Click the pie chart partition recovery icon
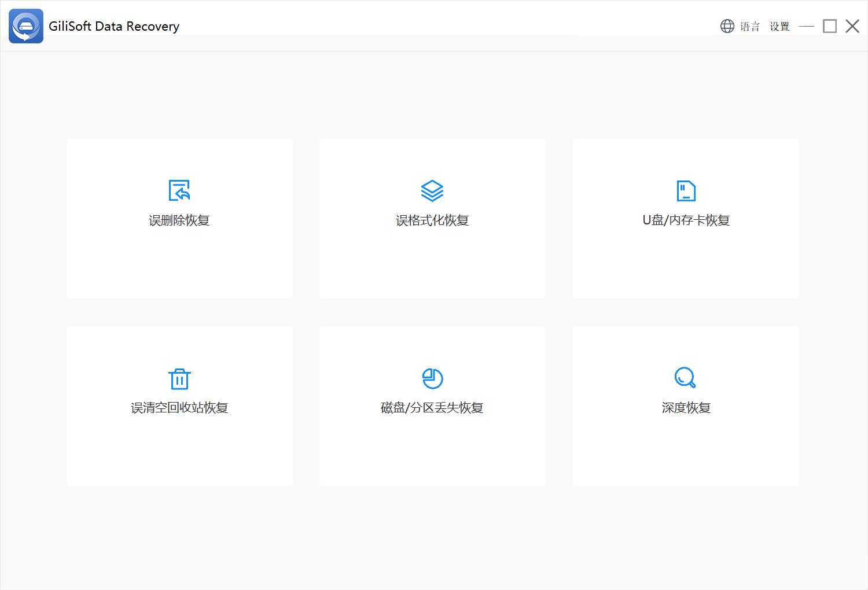This screenshot has width=868, height=590. (x=432, y=378)
